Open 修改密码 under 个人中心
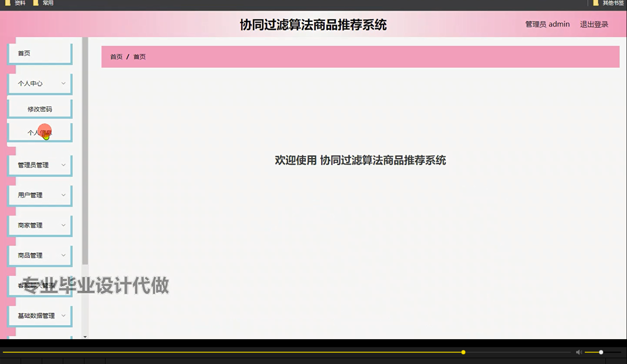 point(40,108)
